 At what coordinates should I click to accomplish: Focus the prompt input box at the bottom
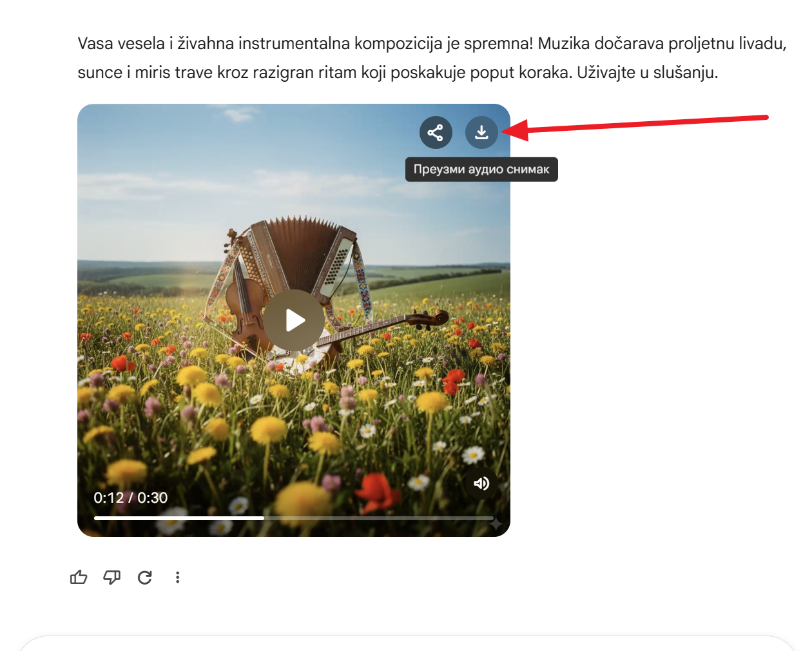coord(406,643)
